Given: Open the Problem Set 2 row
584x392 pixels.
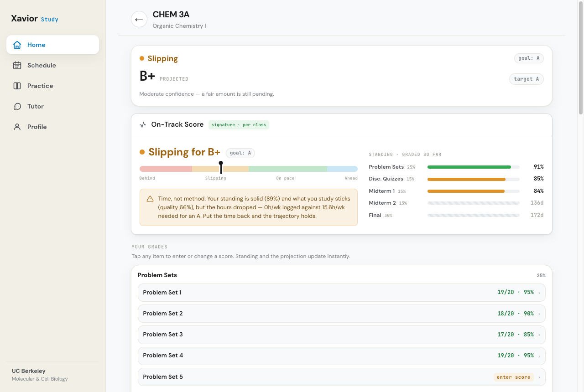Looking at the screenshot, I should (x=341, y=314).
